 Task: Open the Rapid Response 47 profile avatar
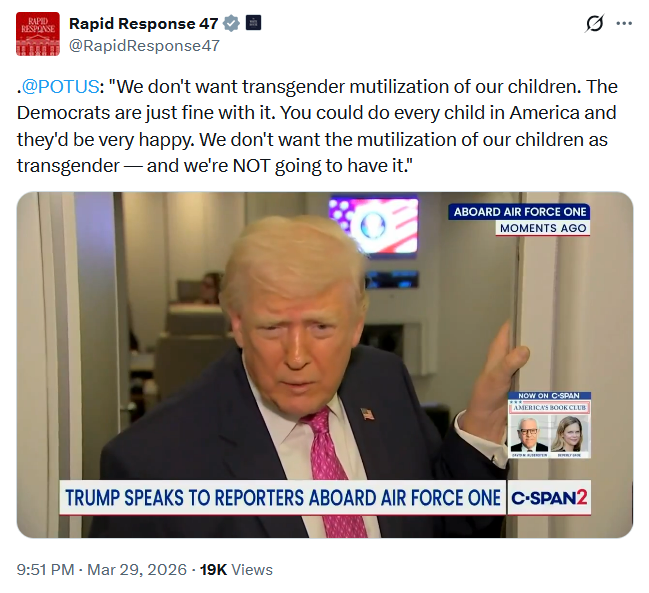pyautogui.click(x=38, y=34)
